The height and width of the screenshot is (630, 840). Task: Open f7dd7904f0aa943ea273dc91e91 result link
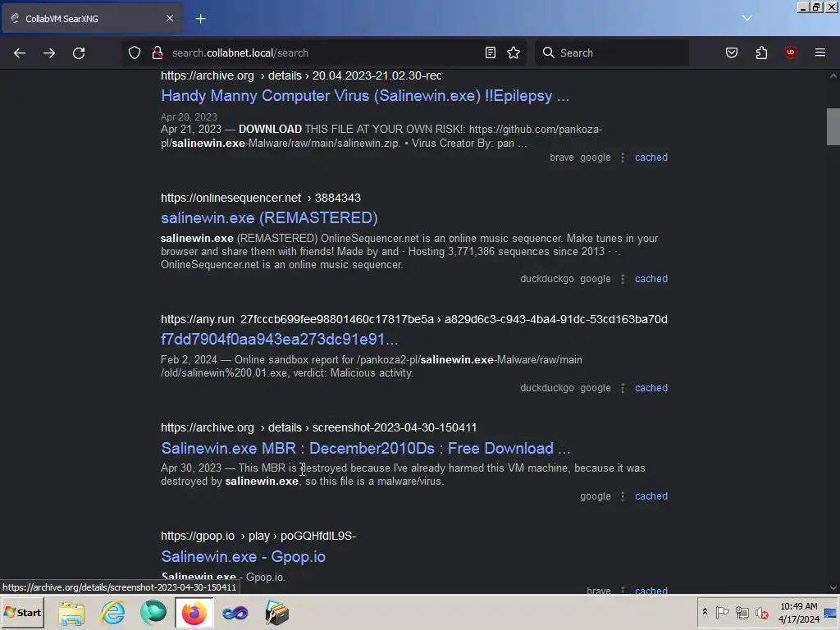[x=279, y=339]
